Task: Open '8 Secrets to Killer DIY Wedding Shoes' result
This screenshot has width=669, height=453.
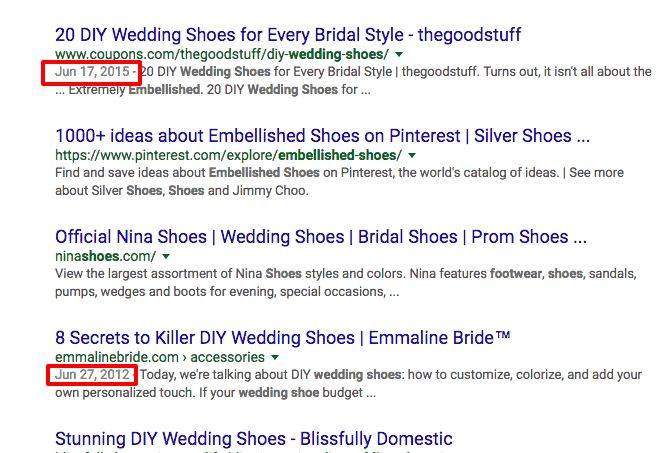Action: [x=282, y=338]
